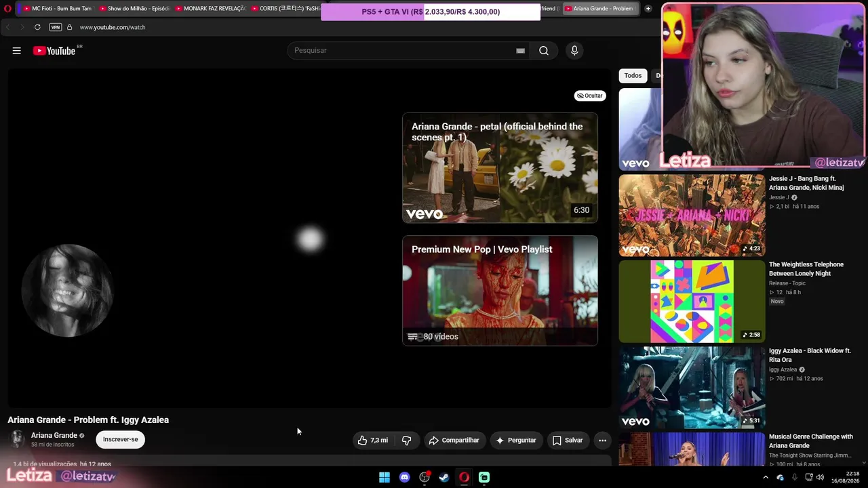Open the green chat app taskbar icon
This screenshot has height=488, width=868.
click(x=484, y=477)
